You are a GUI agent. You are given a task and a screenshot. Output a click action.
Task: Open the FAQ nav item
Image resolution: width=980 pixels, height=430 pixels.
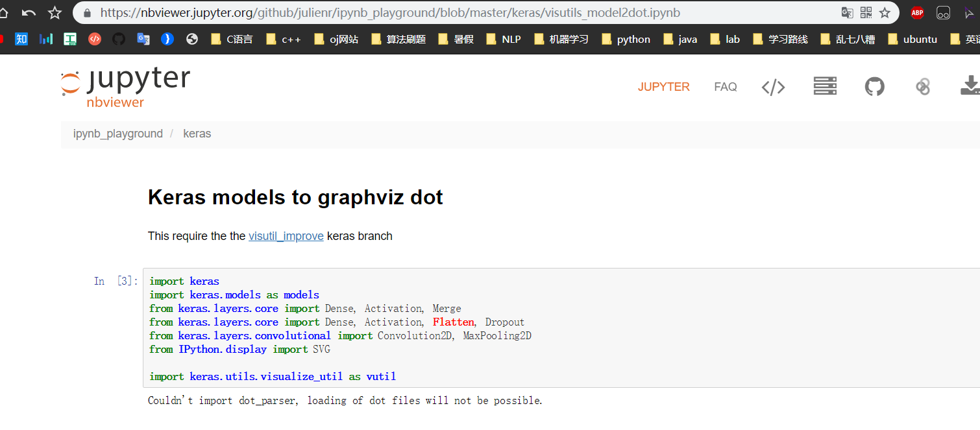(x=725, y=87)
